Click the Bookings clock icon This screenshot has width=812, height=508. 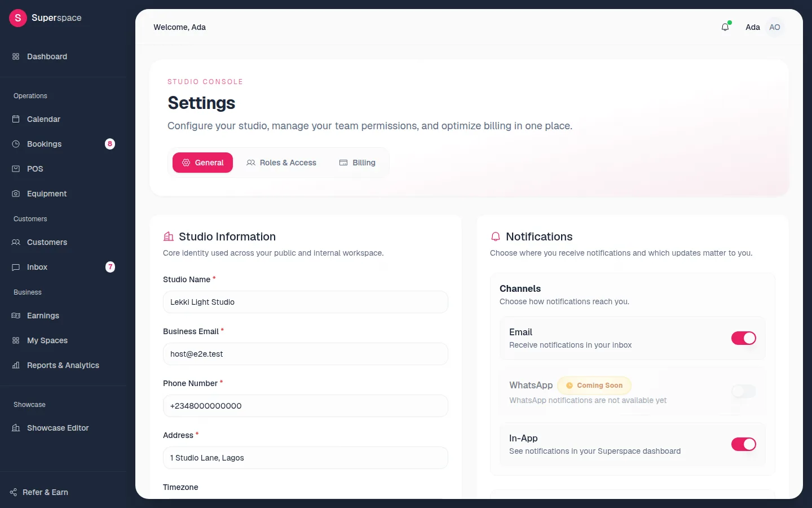tap(16, 144)
